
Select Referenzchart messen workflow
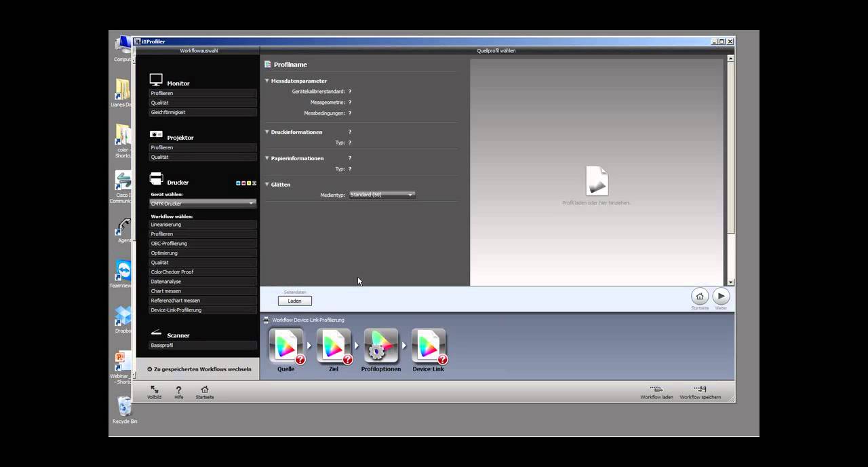coord(203,300)
